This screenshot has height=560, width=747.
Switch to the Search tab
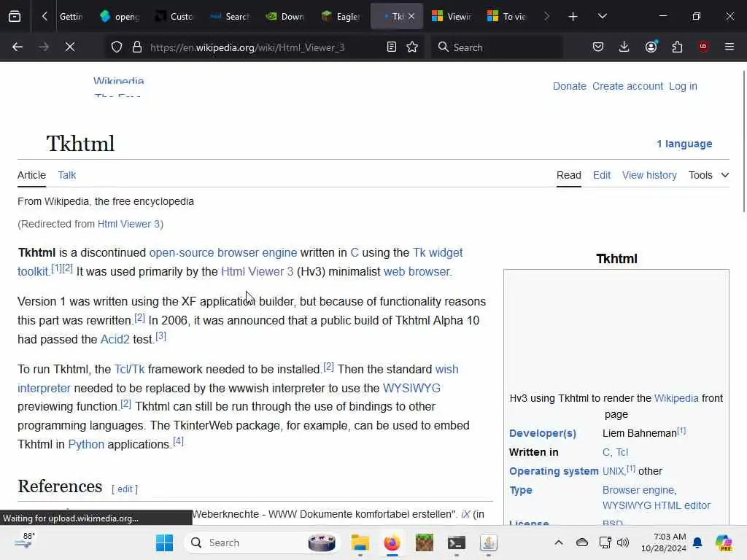pos(230,17)
